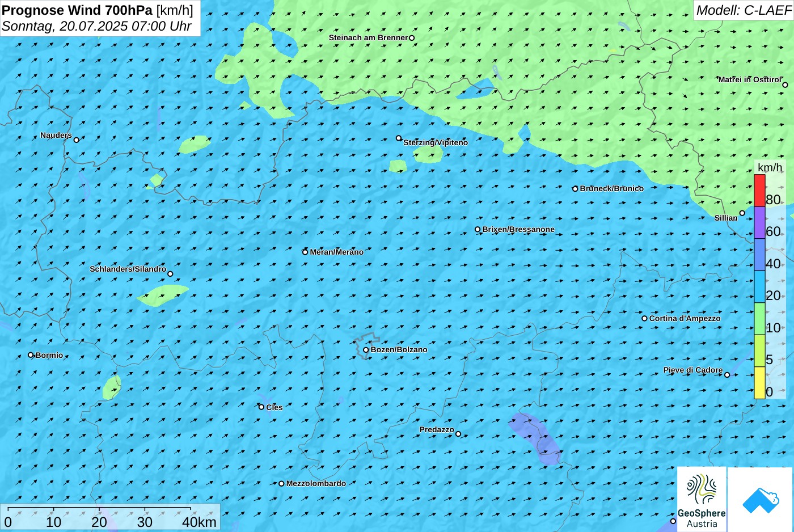
Task: Select the light blue 20 km/h legend color
Action: tap(759, 286)
